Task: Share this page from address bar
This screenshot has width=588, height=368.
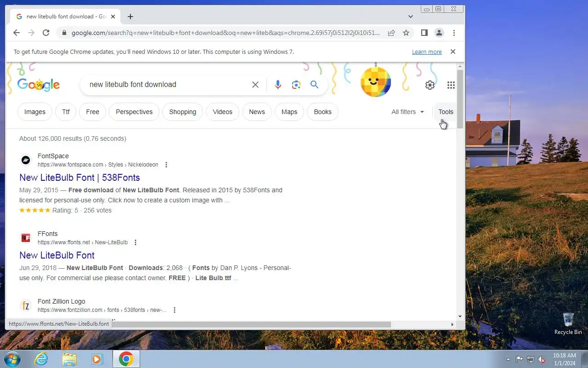Action: tap(391, 33)
